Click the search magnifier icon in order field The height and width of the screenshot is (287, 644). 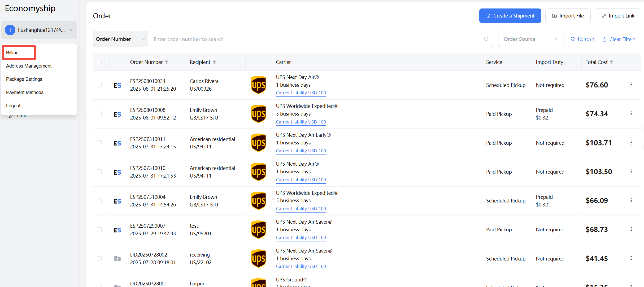486,39
